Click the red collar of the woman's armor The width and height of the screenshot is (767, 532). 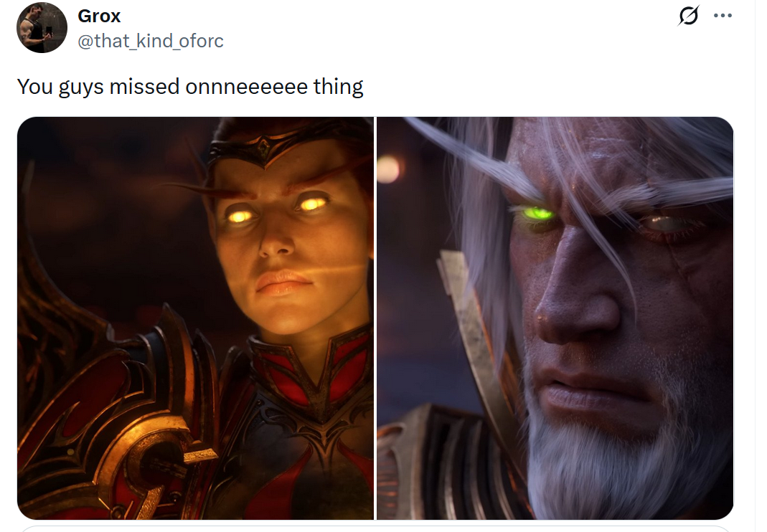313,371
